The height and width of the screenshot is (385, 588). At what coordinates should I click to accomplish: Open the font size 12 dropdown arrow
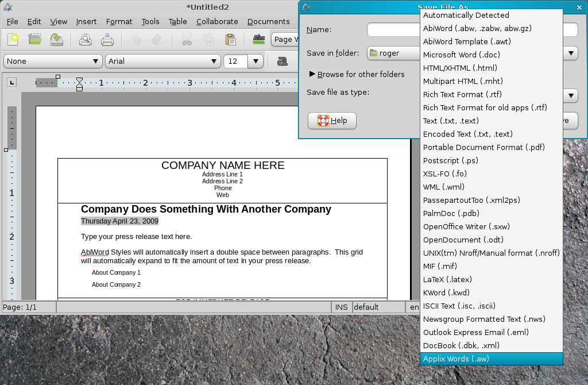click(x=256, y=61)
